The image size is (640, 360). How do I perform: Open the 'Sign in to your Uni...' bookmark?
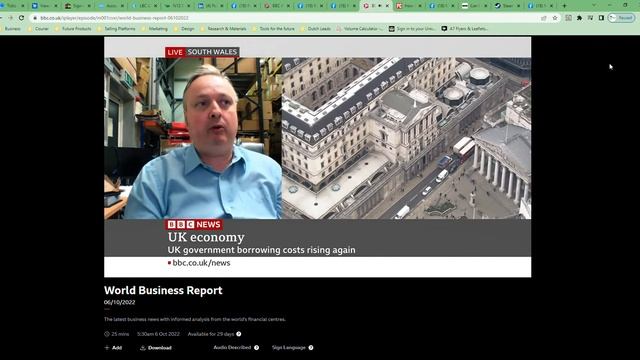click(x=412, y=29)
